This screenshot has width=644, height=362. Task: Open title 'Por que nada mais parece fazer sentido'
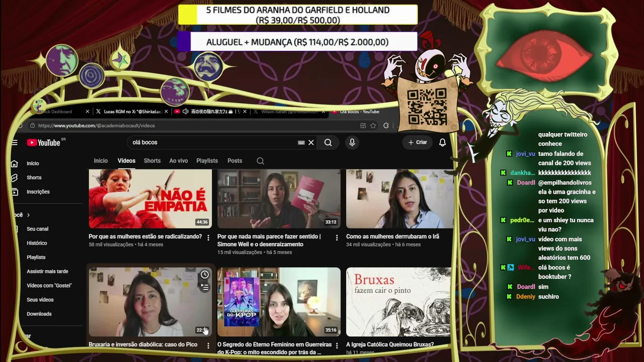coord(269,240)
